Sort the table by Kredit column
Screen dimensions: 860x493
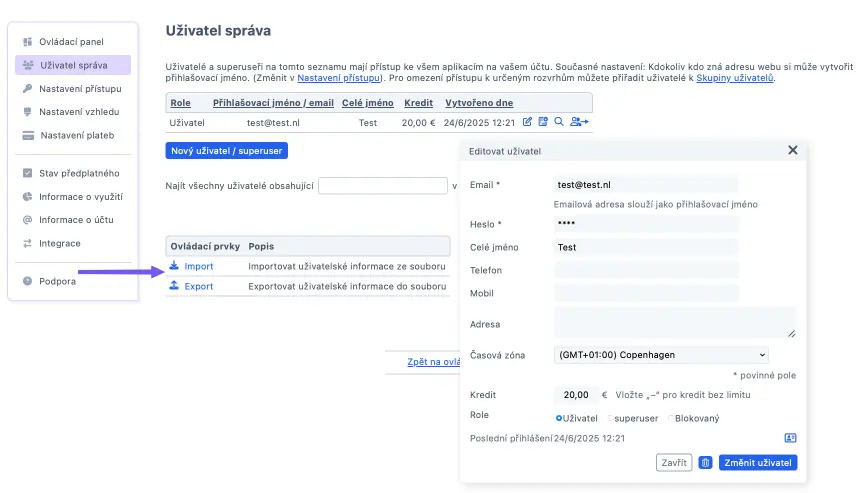coord(419,103)
